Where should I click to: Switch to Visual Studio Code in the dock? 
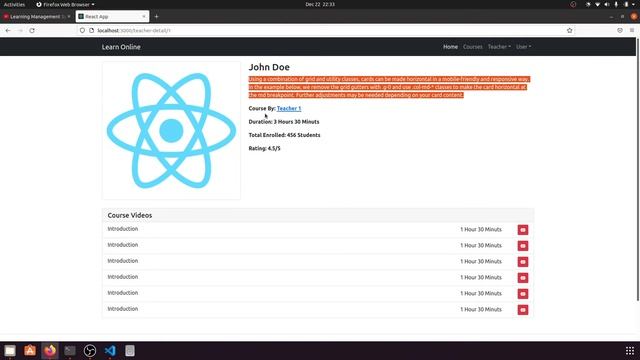[110, 351]
